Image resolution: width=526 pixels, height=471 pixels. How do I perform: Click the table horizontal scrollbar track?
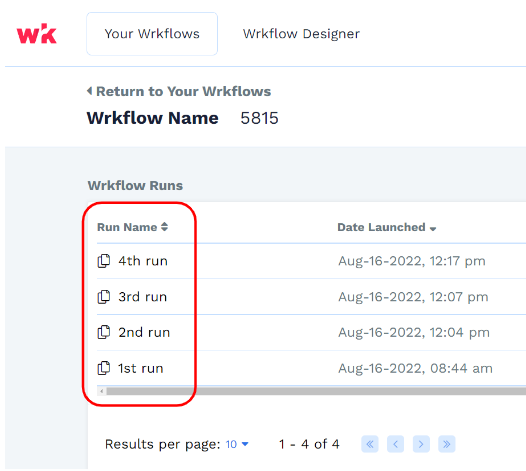click(x=316, y=391)
